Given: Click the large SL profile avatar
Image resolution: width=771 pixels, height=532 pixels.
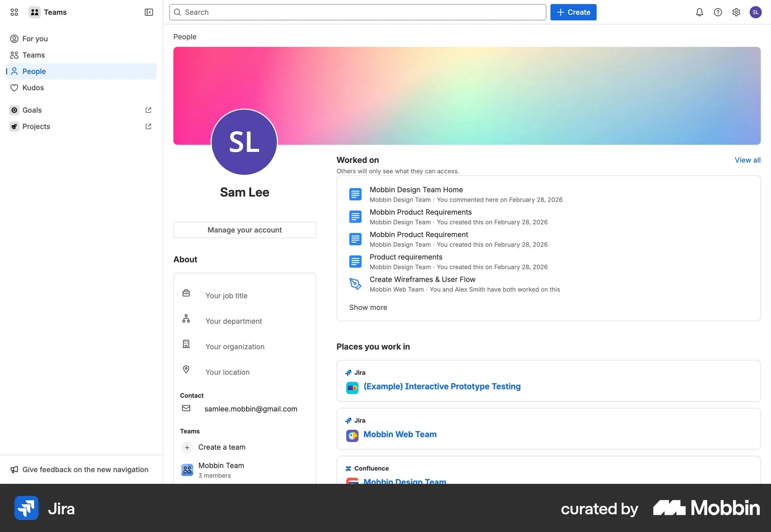Looking at the screenshot, I should (244, 142).
